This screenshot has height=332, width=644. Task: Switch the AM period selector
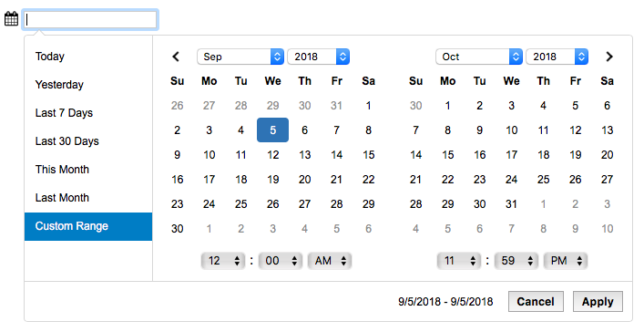pos(330,261)
